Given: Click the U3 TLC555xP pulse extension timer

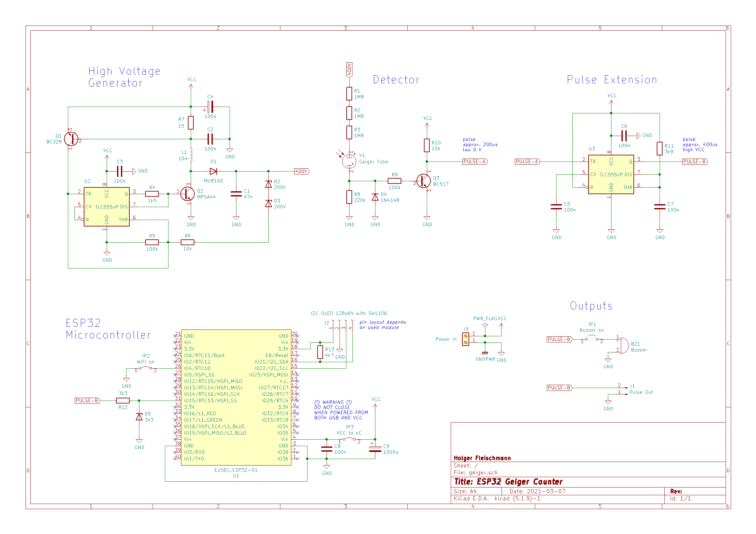Looking at the screenshot, I should click(611, 174).
